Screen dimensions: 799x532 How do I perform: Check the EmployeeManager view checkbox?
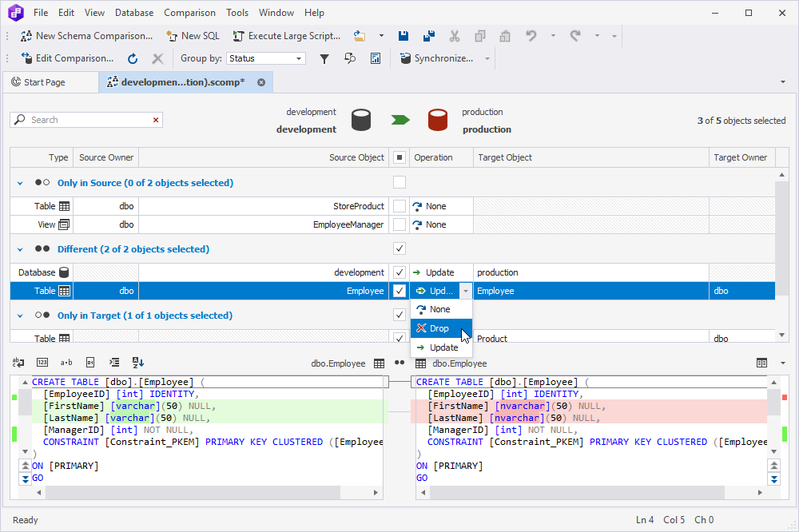point(399,224)
